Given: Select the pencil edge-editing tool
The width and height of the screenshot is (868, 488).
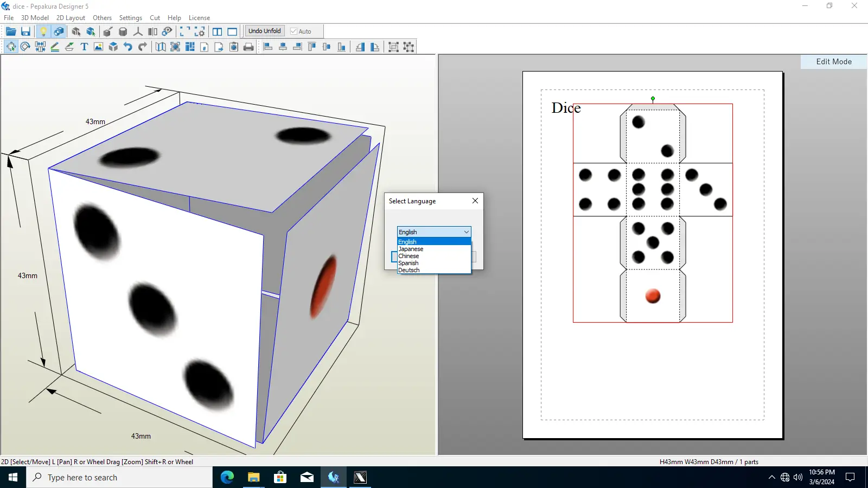Looking at the screenshot, I should coord(55,47).
